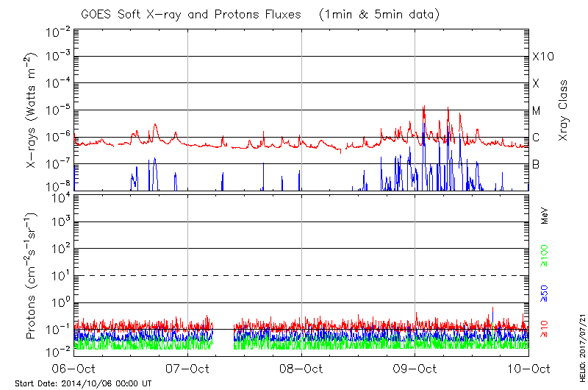
Task: Click the Protons y-axis label
Action: point(32,276)
